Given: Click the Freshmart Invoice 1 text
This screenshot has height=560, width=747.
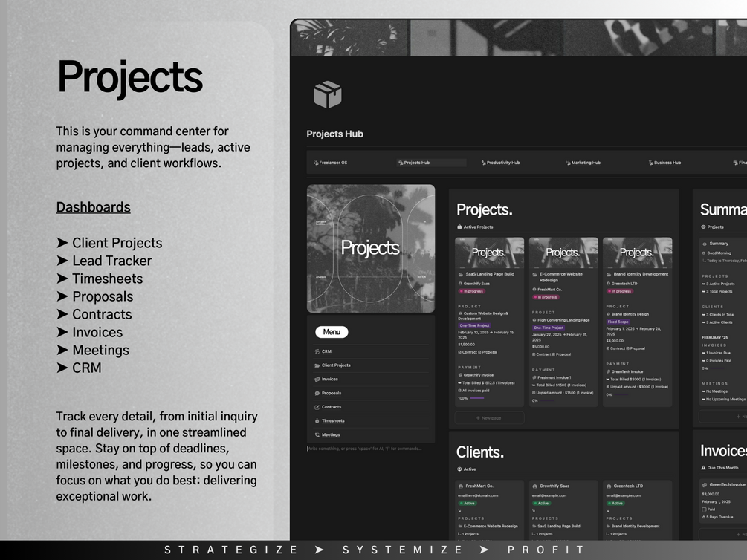Looking at the screenshot, I should pos(554,377).
